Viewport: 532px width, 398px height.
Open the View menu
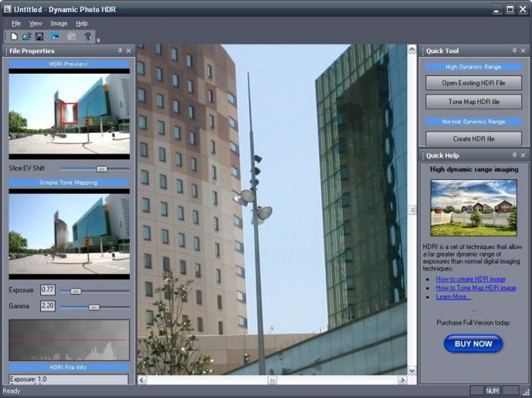tap(35, 23)
